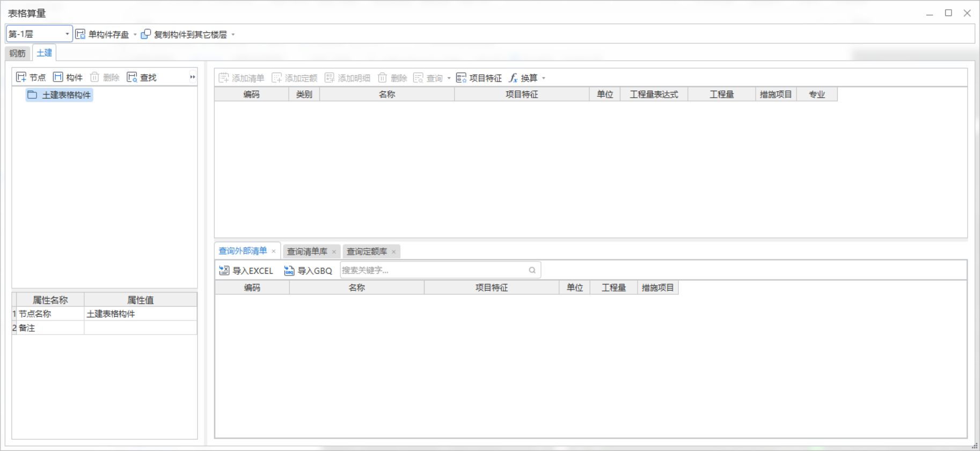
Task: Click the 删除 trash icon in tree toolbar
Action: click(94, 77)
